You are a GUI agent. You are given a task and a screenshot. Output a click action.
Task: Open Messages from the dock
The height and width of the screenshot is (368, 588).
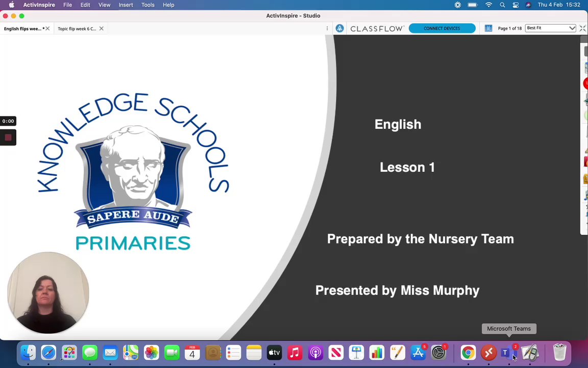tap(90, 353)
